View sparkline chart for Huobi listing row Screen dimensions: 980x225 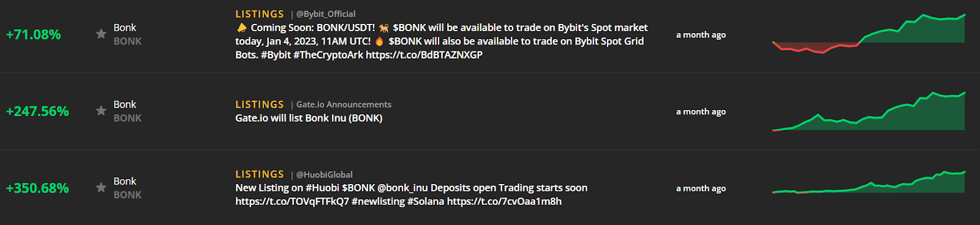pyautogui.click(x=869, y=182)
